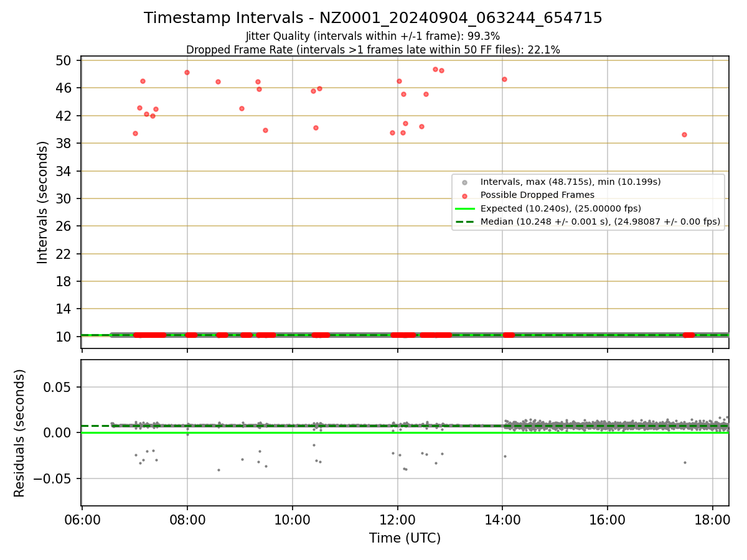Select the 'Jitter Quality' subtitle line
Viewport: 747px width, 560px height.
(x=373, y=36)
